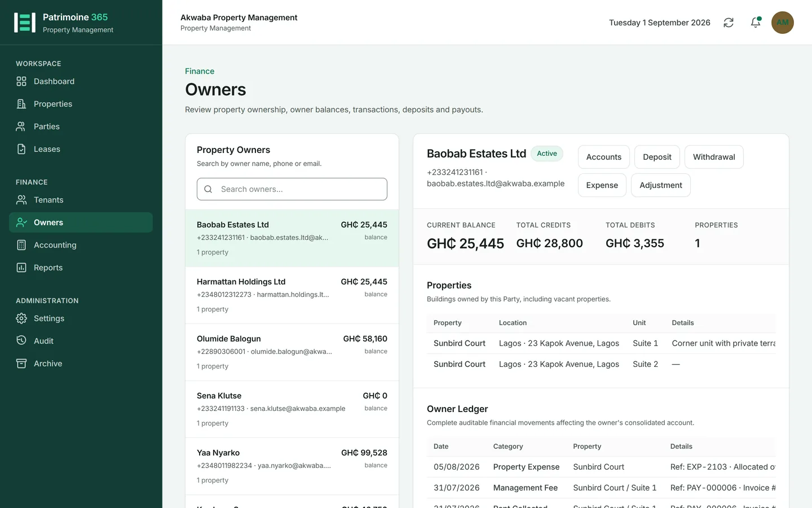Select Sena Klutse owner card

[292, 409]
